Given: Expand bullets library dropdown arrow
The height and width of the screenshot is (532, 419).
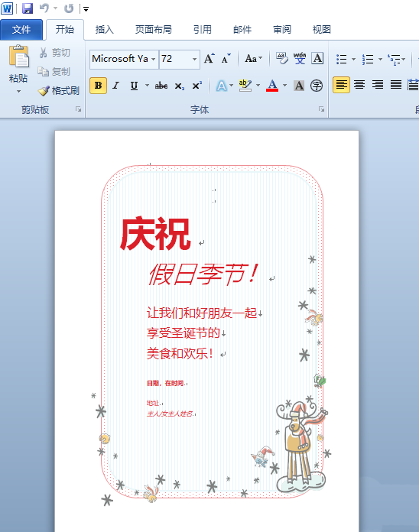Looking at the screenshot, I should (353, 59).
